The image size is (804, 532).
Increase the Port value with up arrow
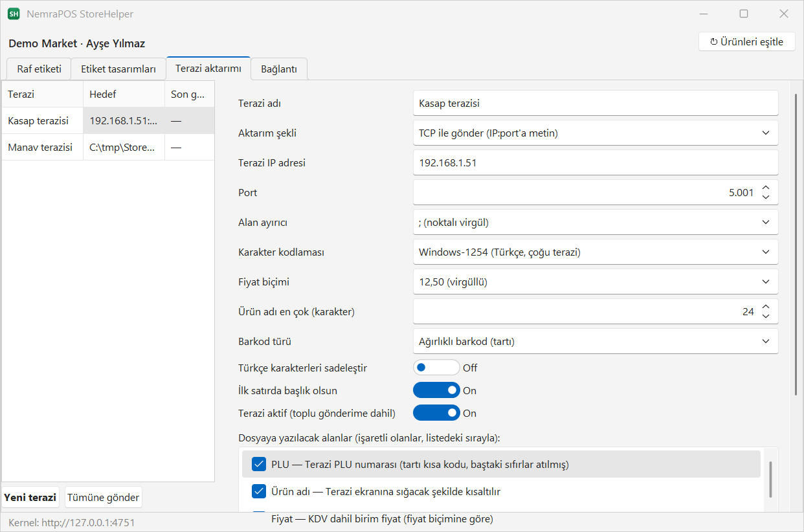tap(766, 188)
